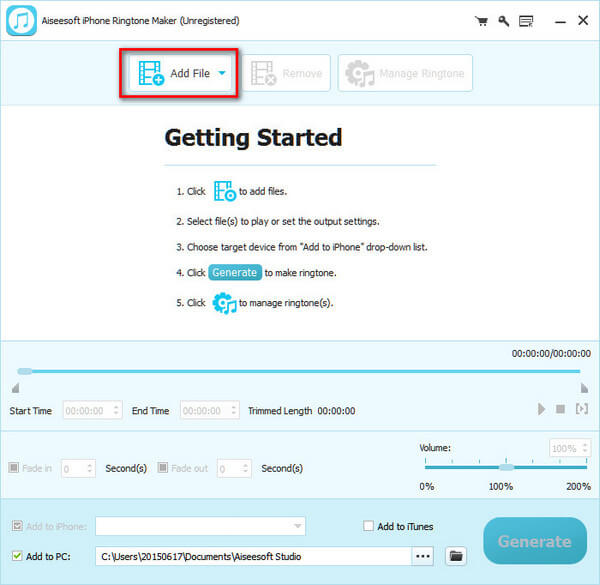Image resolution: width=600 pixels, height=585 pixels.
Task: Open the Add to iPhone device dropdown
Action: tap(200, 527)
